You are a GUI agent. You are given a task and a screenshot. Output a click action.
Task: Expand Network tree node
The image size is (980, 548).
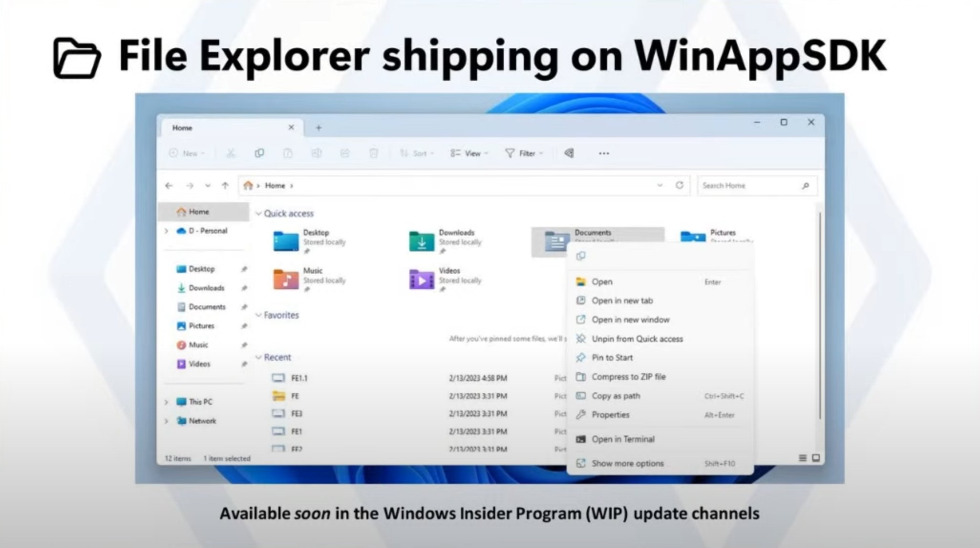[166, 421]
